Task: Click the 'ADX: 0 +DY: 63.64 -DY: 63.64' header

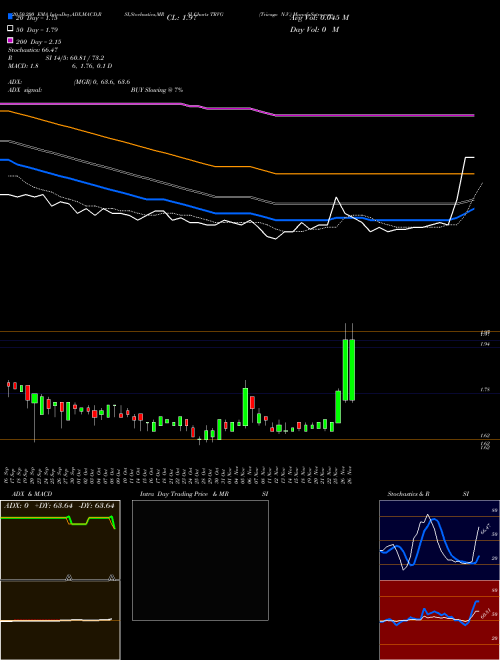Action: 59,506
